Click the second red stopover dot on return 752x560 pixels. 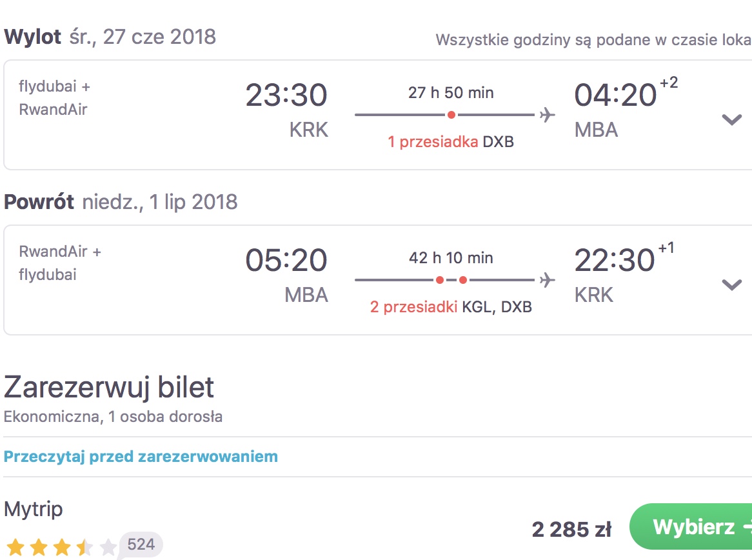[463, 280]
